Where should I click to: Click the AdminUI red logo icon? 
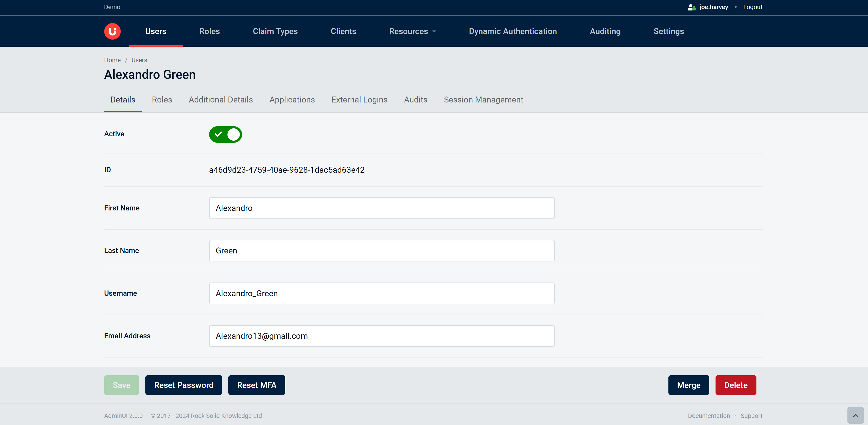coord(112,31)
